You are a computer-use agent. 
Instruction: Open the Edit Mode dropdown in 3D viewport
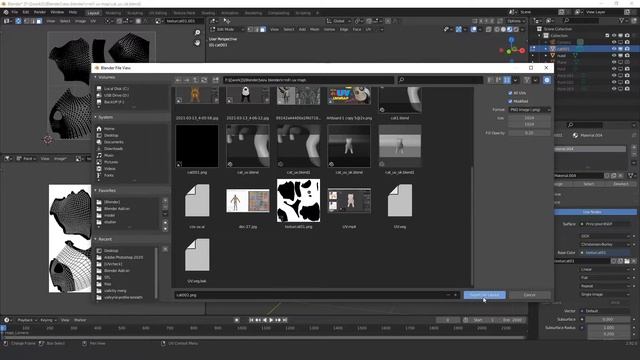click(227, 29)
